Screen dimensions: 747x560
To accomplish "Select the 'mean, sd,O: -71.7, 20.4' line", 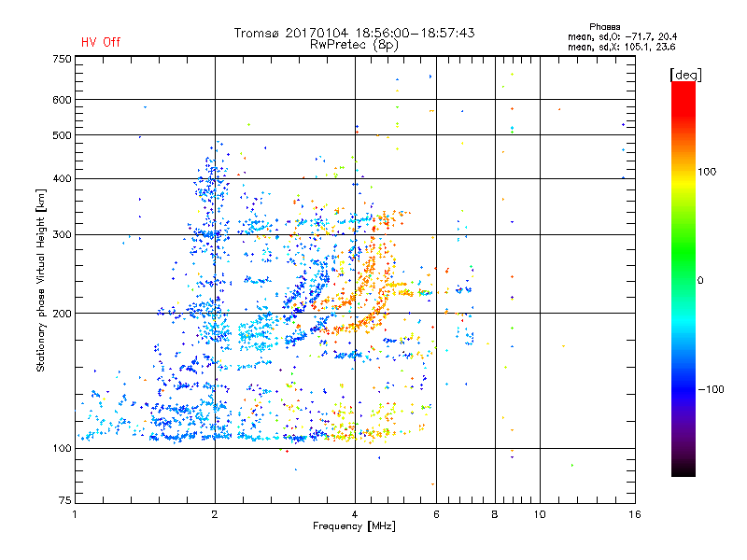I will tap(622, 36).
